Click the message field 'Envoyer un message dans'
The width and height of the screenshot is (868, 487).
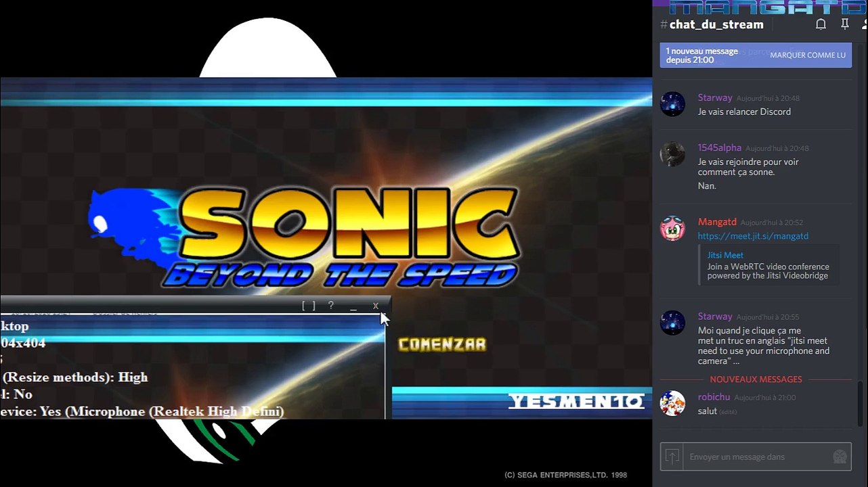(x=757, y=457)
